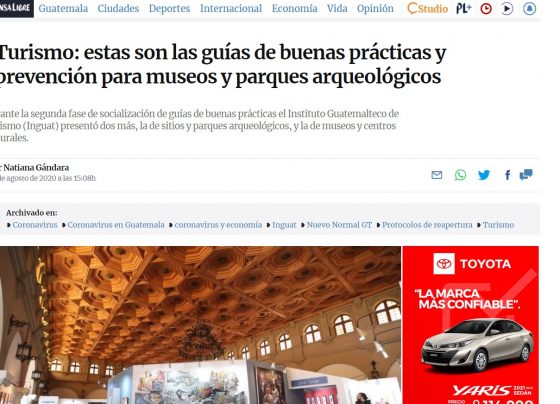
Task: Open the Protocolos de reapertura tag
Action: pyautogui.click(x=427, y=225)
